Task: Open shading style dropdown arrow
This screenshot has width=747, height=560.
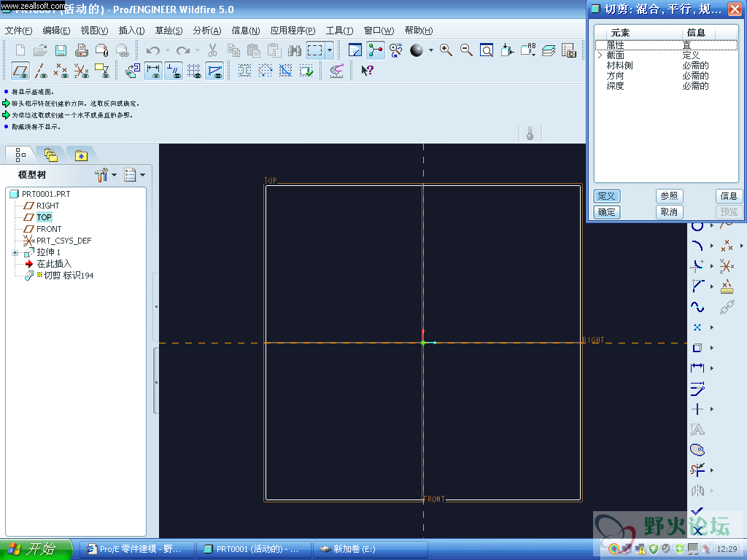Action: click(430, 50)
